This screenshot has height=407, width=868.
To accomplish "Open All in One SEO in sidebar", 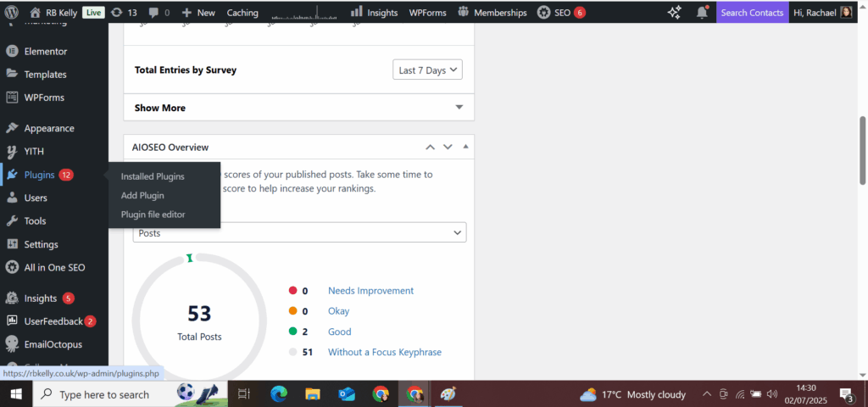I will tap(54, 267).
